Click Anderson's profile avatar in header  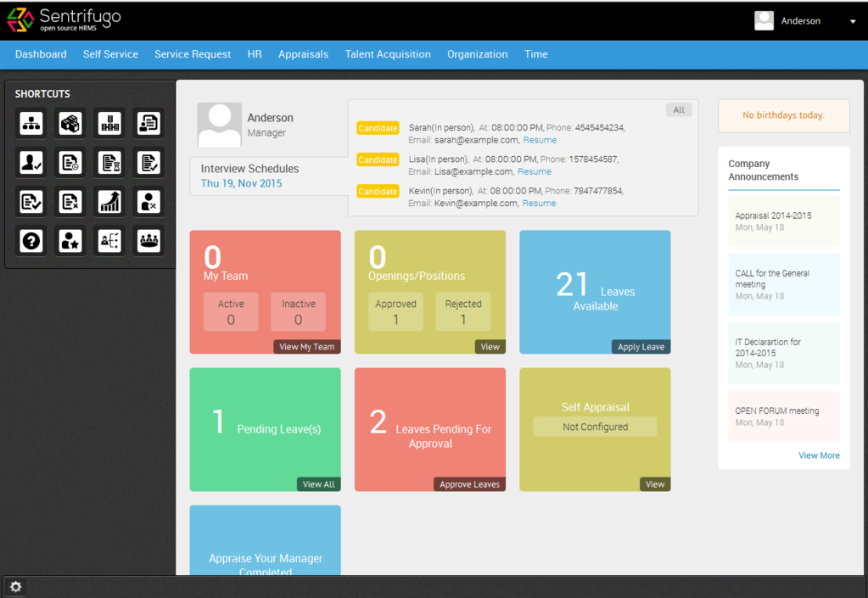[x=764, y=20]
